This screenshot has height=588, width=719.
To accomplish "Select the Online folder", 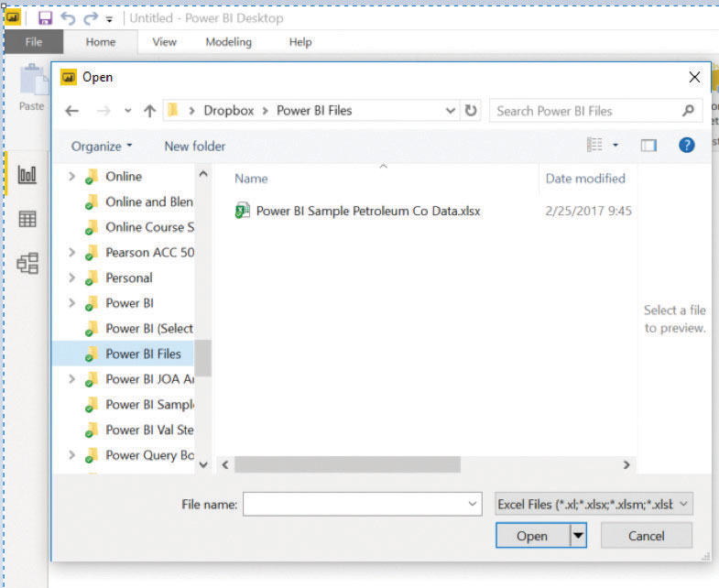I will pos(124,176).
